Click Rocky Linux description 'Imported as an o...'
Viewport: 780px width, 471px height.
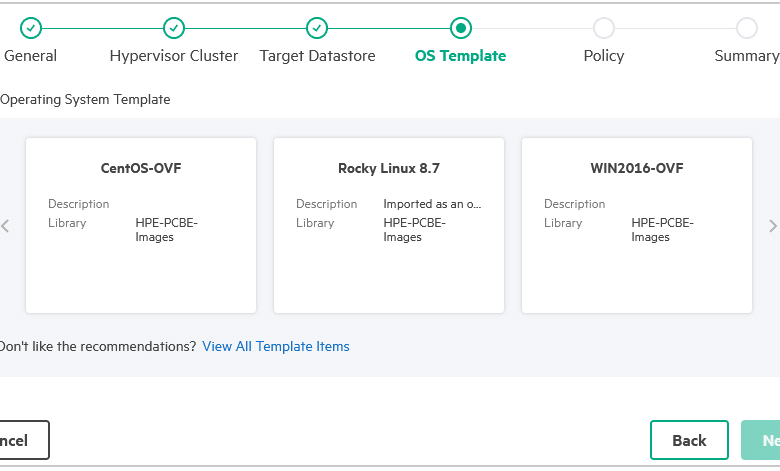click(x=432, y=204)
